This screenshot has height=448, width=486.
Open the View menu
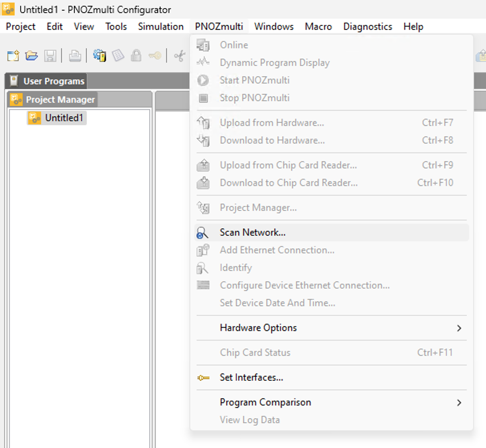pyautogui.click(x=84, y=26)
